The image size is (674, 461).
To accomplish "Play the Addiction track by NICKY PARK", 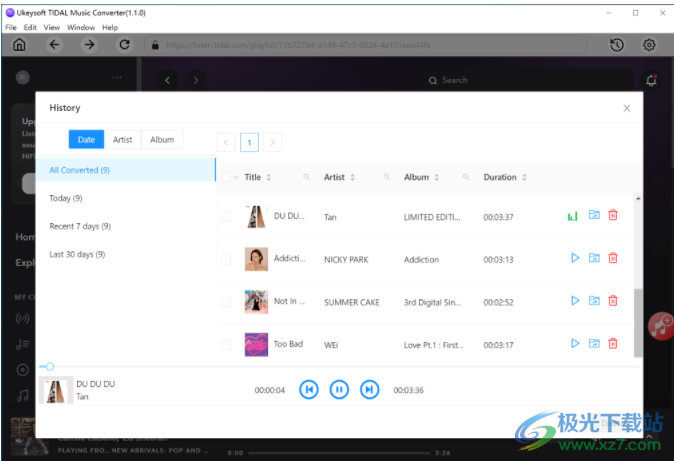I will [x=575, y=258].
